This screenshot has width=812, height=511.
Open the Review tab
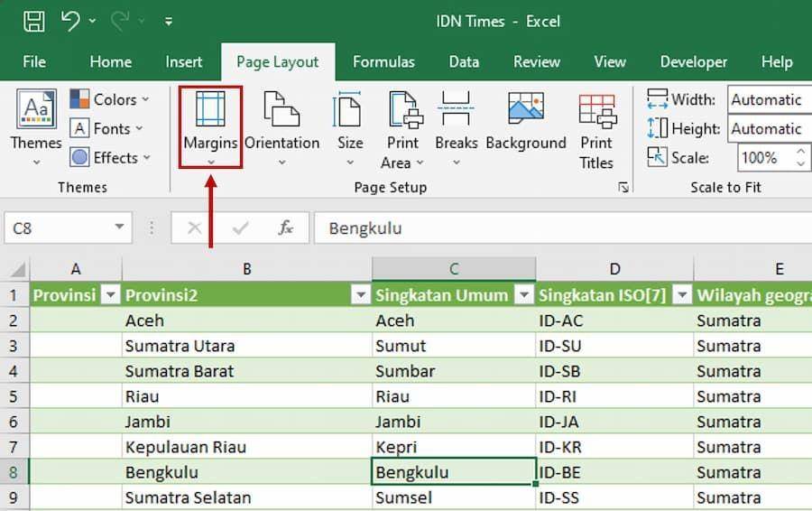[x=537, y=61]
